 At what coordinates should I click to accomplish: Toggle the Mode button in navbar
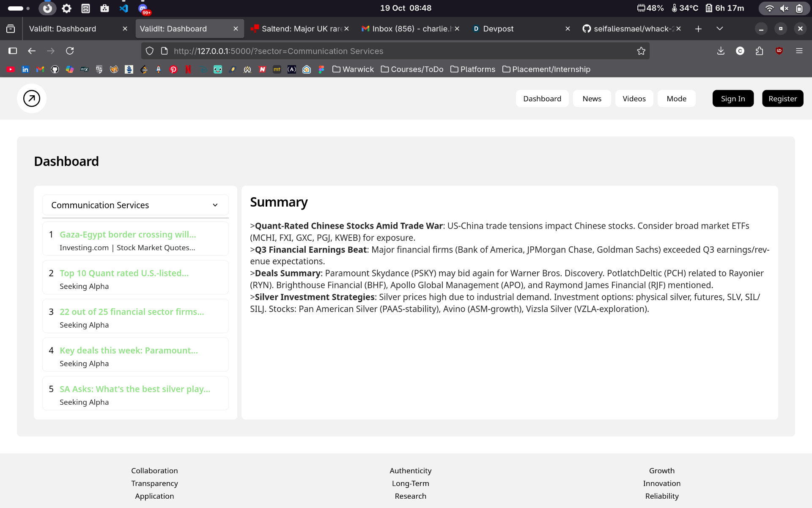tap(676, 99)
